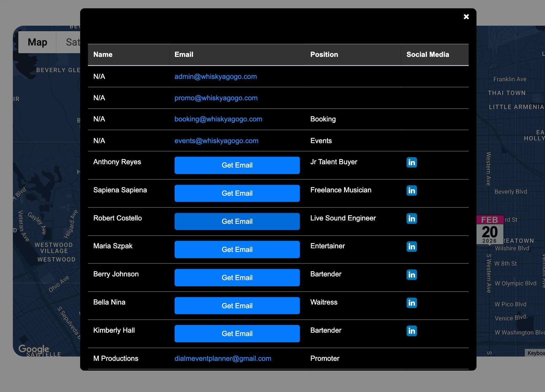Select the name Berry Johnson

tap(116, 274)
